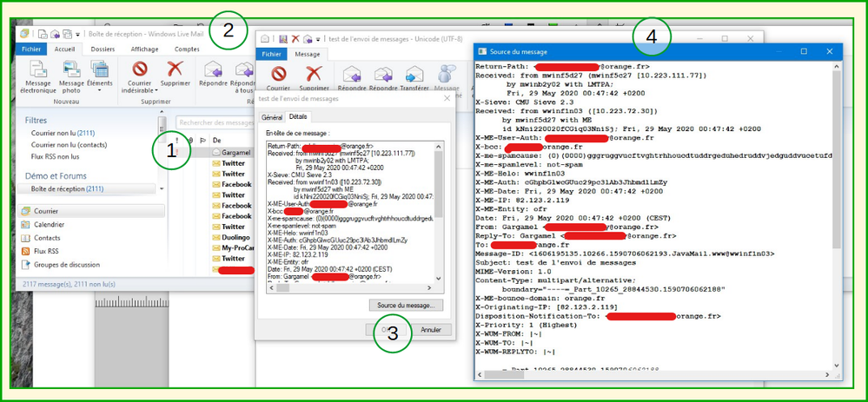868x402 pixels.
Task: Open Flux RSS in the left navigation
Action: [48, 251]
